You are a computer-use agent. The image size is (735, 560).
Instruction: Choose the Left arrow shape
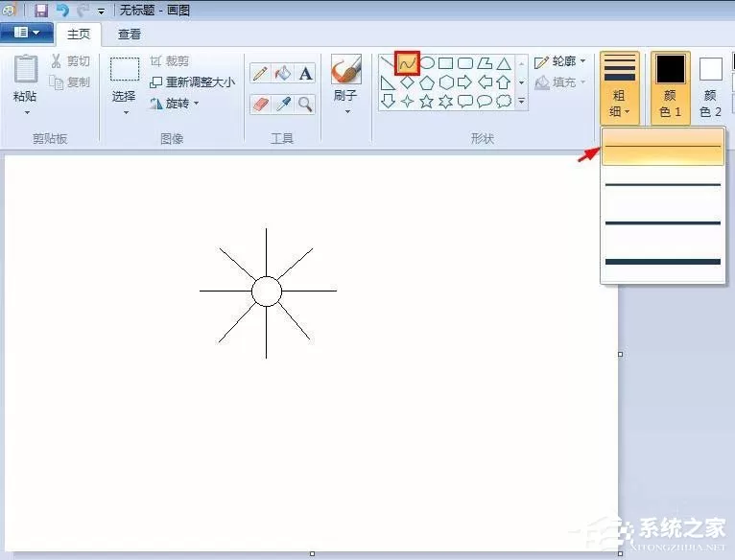click(485, 82)
